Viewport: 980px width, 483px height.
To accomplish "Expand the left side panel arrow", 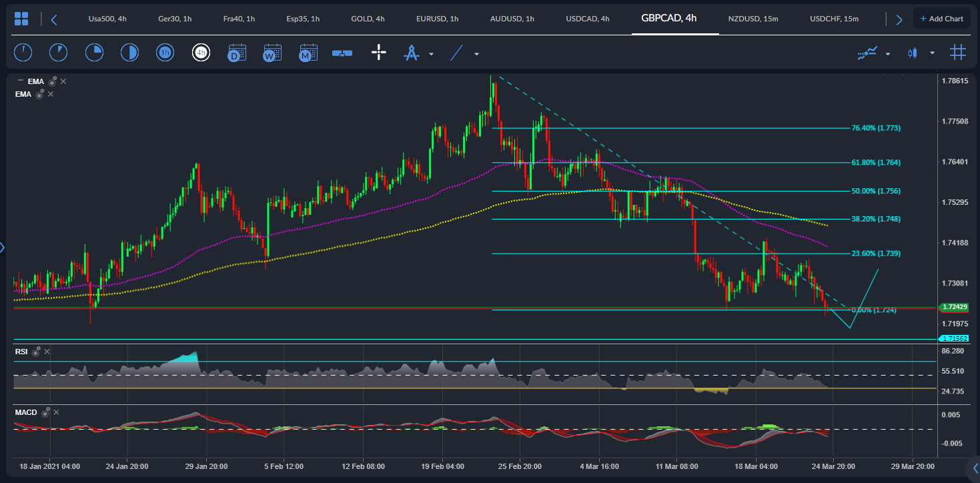I will click(3, 248).
